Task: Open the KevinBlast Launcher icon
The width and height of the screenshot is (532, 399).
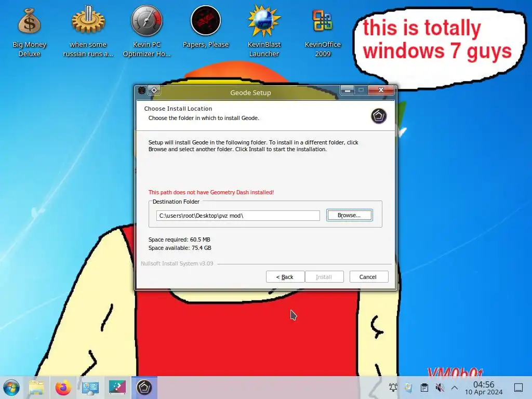Action: click(264, 21)
